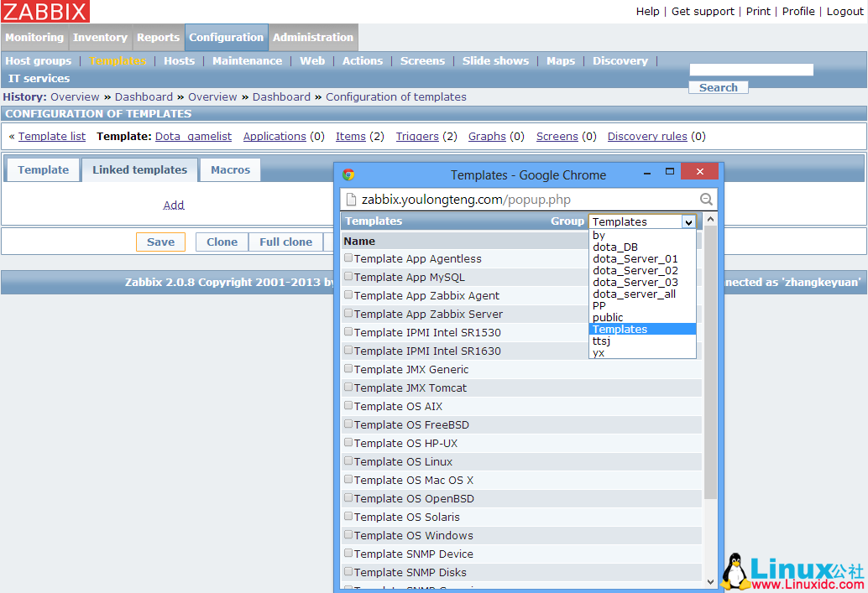Minimize the Templates popup window
Viewport: 868px width, 593px height.
click(x=647, y=173)
